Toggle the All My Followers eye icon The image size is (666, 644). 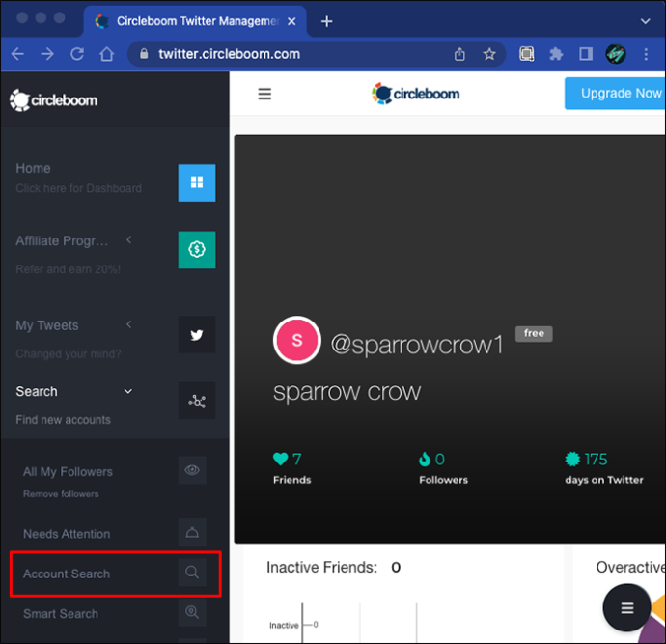[192, 470]
